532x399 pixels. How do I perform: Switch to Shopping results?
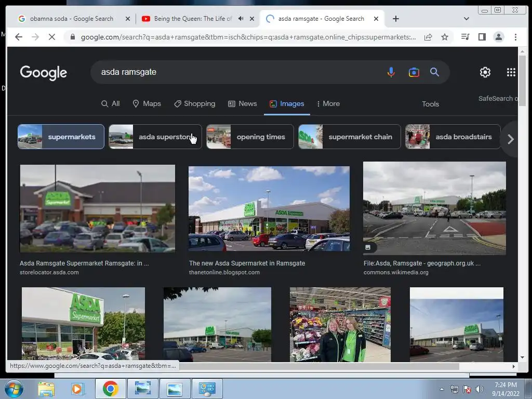coord(194,104)
